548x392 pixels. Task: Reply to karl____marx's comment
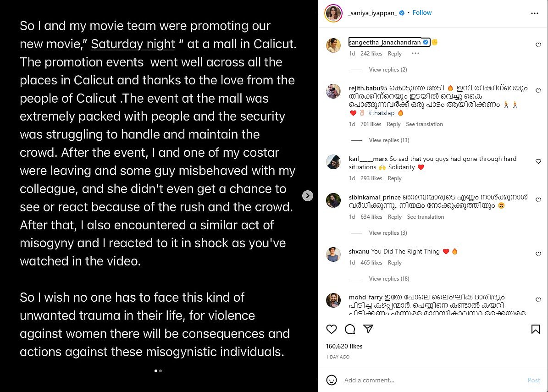pos(394,178)
